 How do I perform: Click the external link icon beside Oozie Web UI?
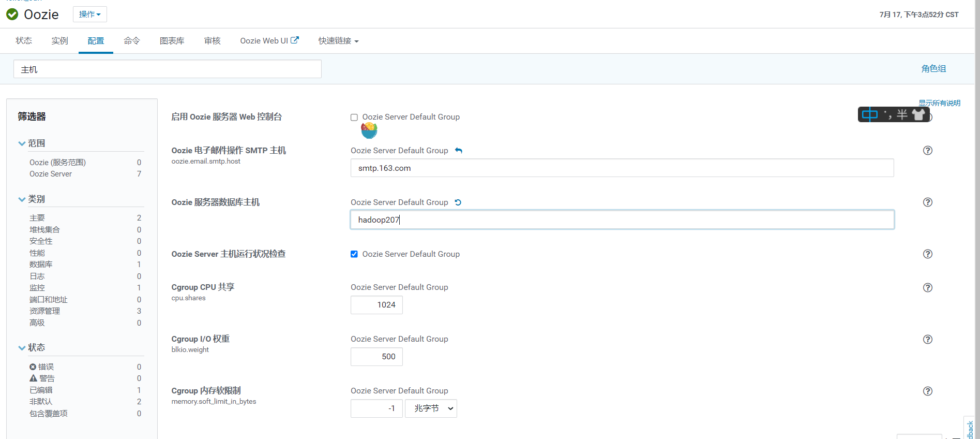(x=295, y=40)
